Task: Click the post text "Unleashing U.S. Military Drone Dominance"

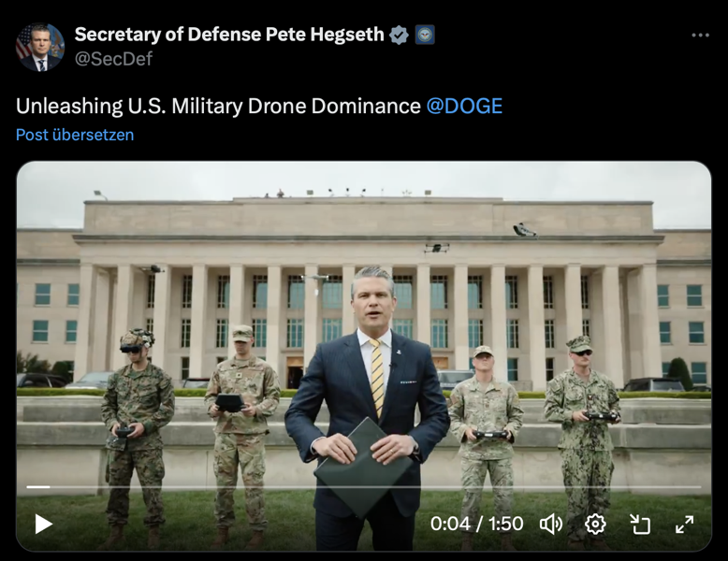Action: pyautogui.click(x=218, y=106)
